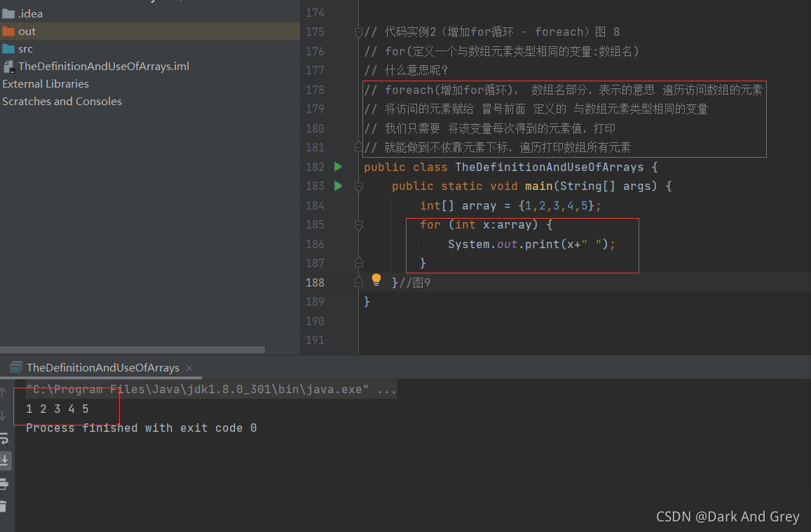Click the fold end marker on line 187
The image size is (811, 532).
click(x=358, y=263)
